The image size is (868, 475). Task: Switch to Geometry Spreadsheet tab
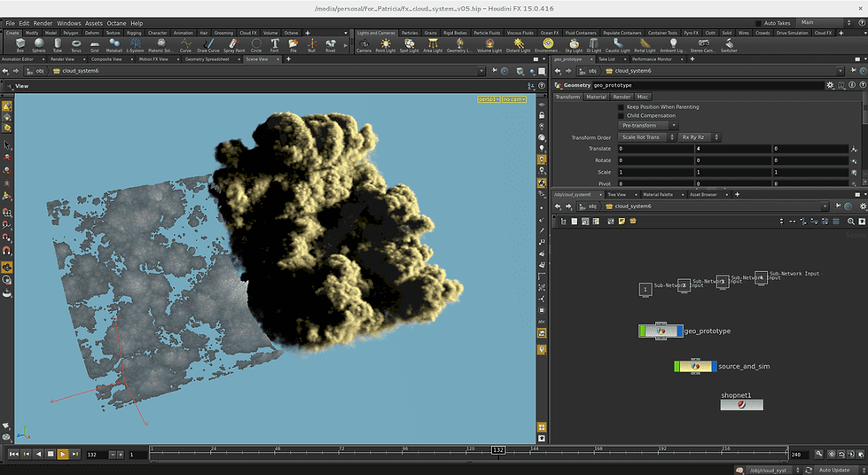[x=207, y=59]
